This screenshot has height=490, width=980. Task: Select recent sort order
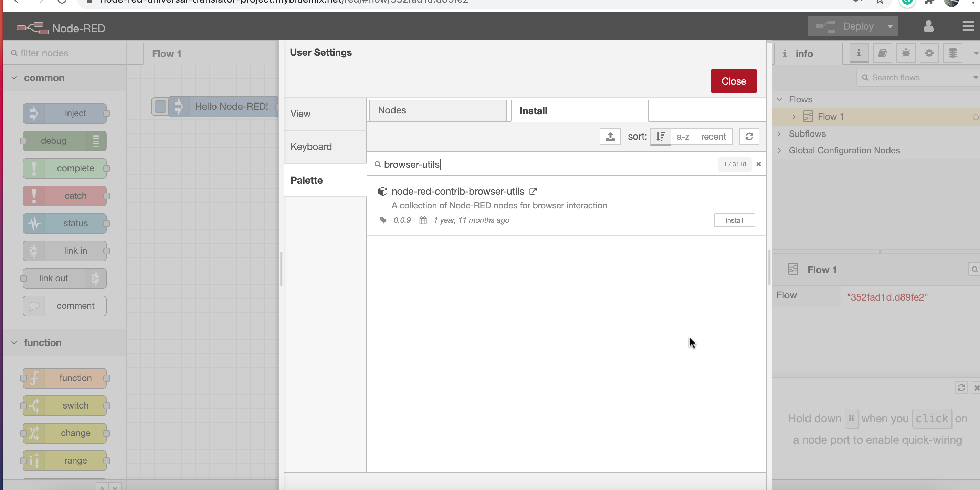click(713, 137)
